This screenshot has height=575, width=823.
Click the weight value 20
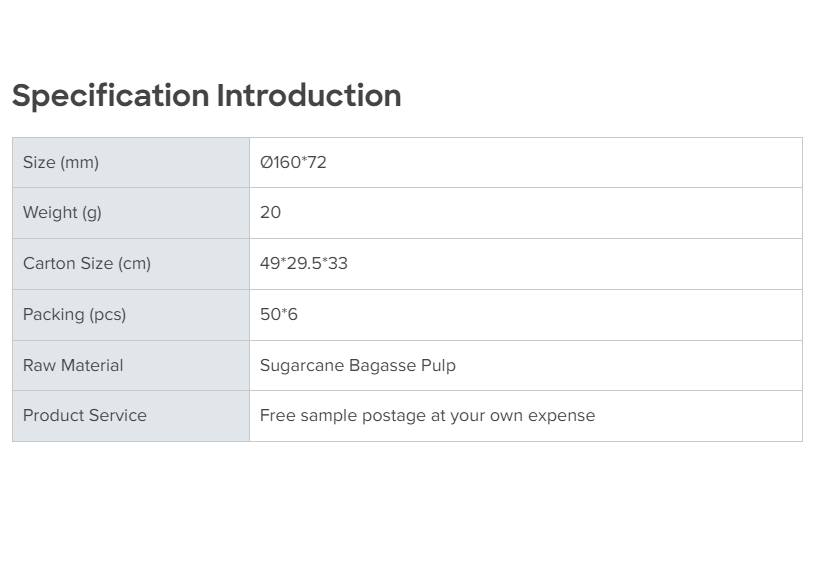pos(270,212)
